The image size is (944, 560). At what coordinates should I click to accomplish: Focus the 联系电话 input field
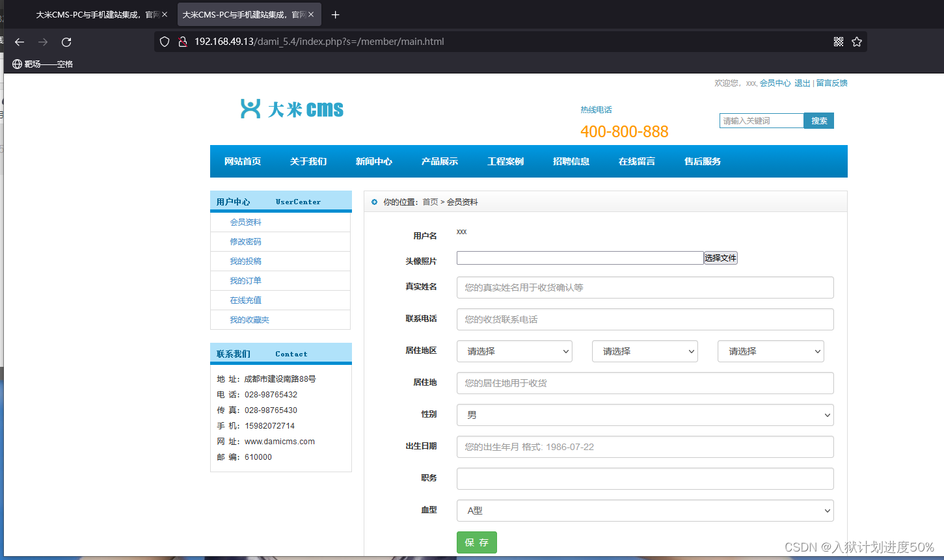[x=645, y=319]
